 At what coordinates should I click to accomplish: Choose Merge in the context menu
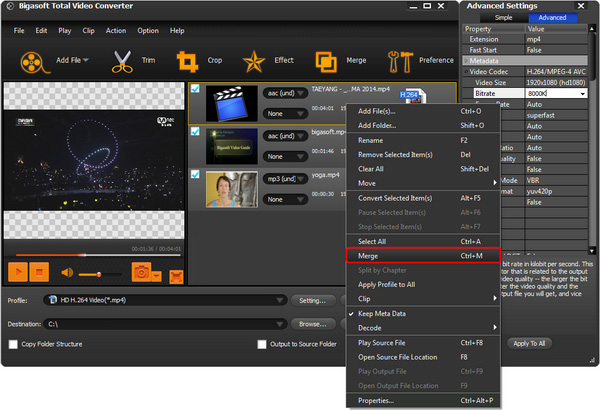pyautogui.click(x=423, y=256)
